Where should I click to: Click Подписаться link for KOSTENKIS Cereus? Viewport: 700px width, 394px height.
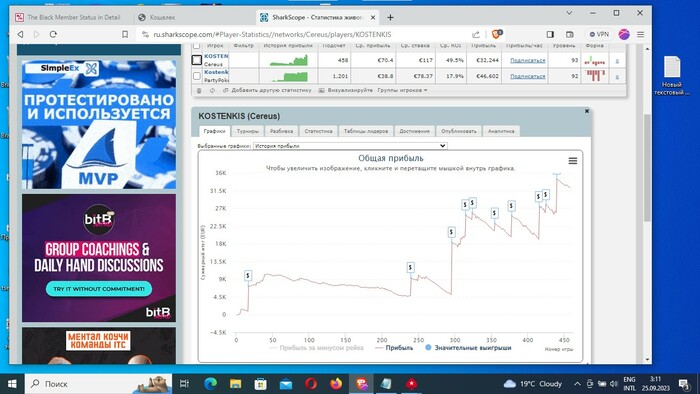(x=528, y=60)
